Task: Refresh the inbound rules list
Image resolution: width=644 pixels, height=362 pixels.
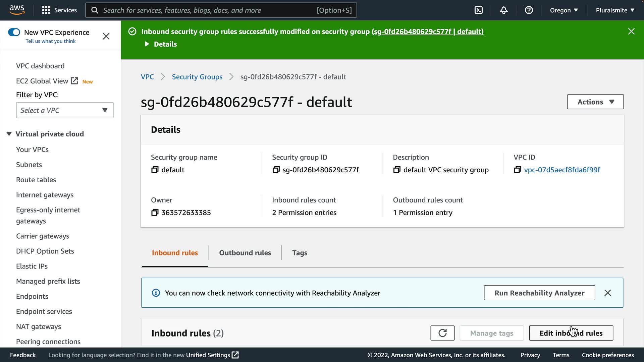Action: tap(442, 333)
